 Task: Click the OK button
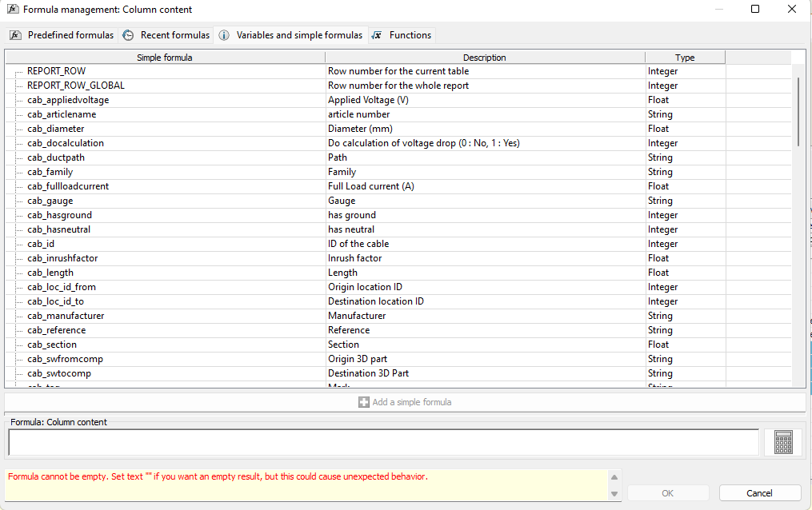pyautogui.click(x=667, y=493)
